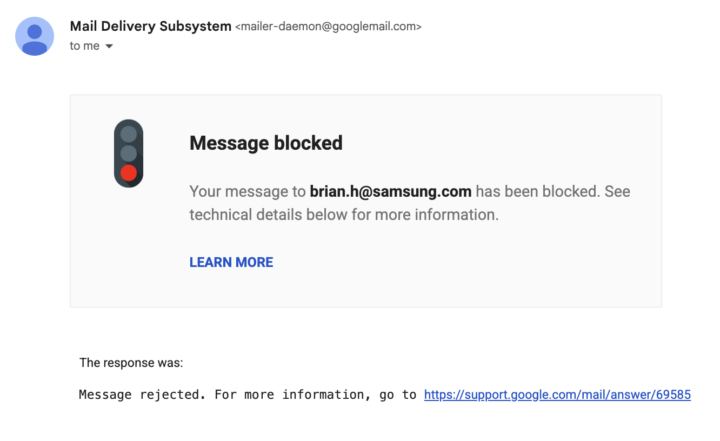Click "technical details below" sentence line

343,214
